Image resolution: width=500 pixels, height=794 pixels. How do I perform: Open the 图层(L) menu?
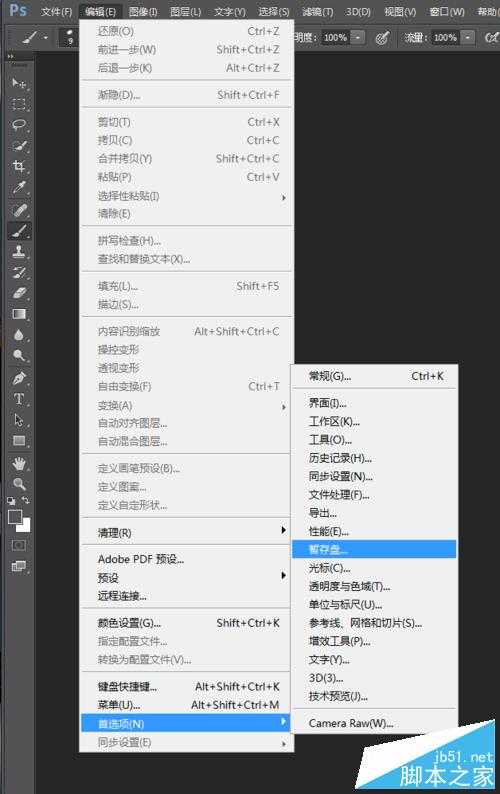click(x=185, y=11)
